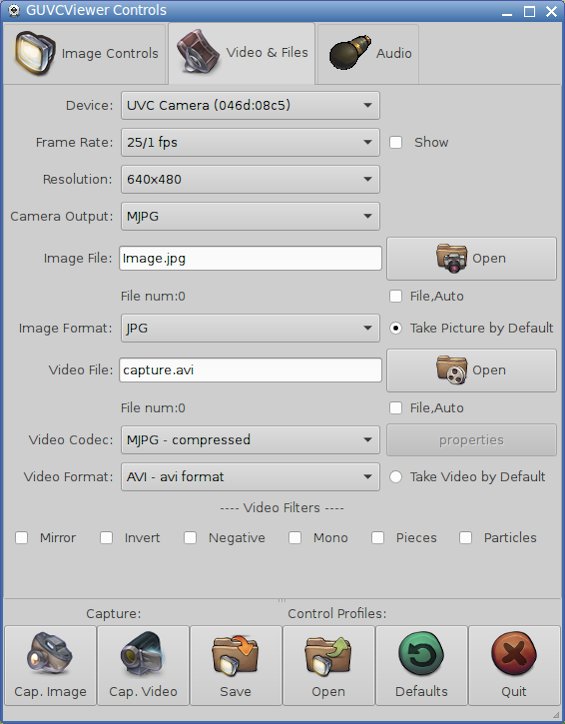
Task: Switch to the Audio tab
Action: tap(368, 54)
